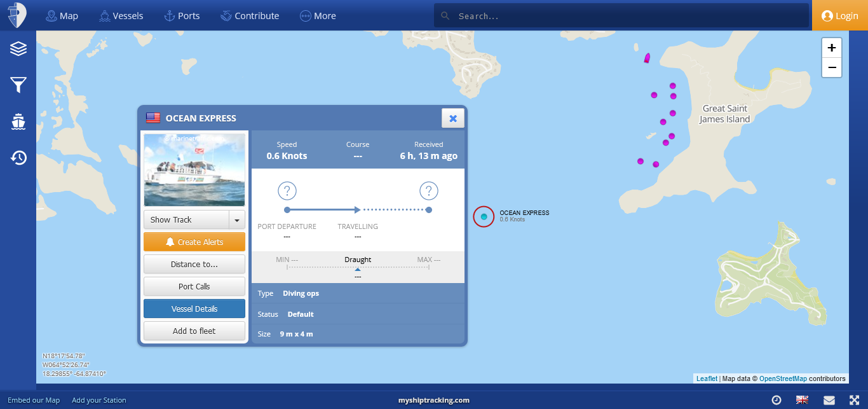This screenshot has height=409, width=868.
Task: Click the Login button
Action: 840,16
